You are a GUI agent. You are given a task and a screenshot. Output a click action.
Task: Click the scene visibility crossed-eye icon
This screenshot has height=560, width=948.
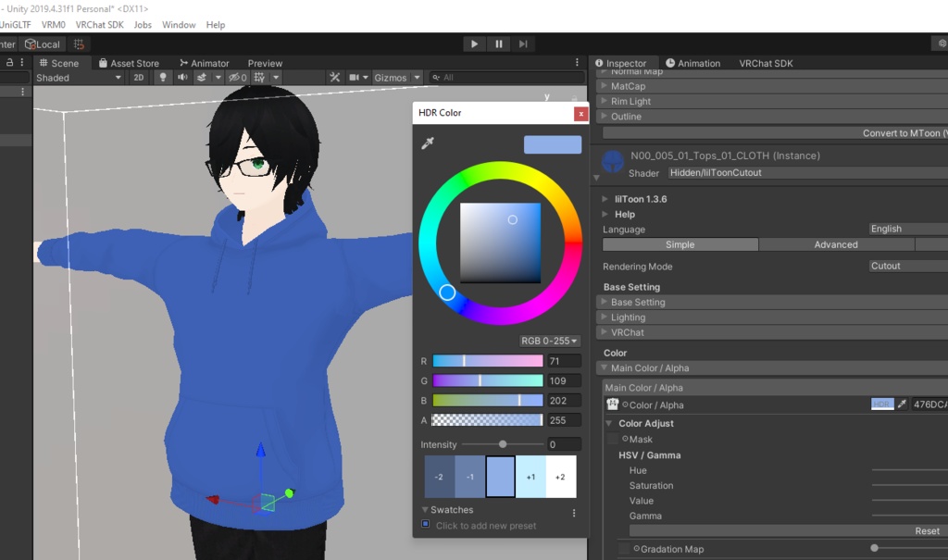233,77
